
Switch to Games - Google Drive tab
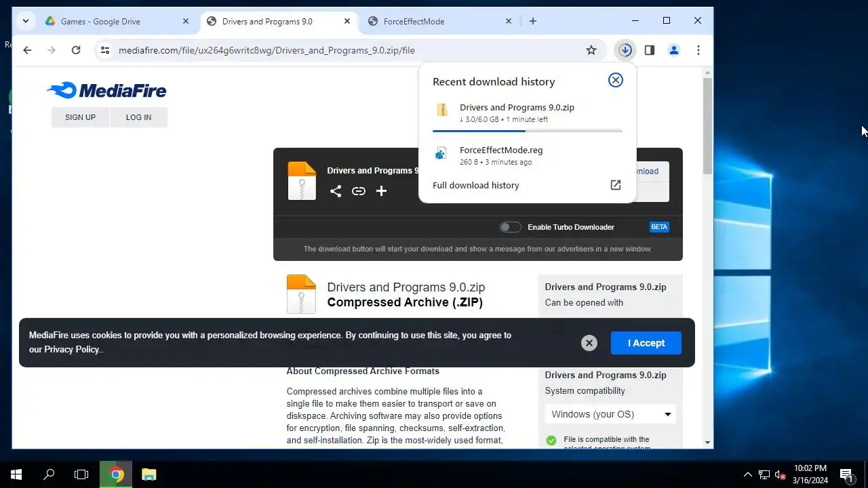[117, 22]
